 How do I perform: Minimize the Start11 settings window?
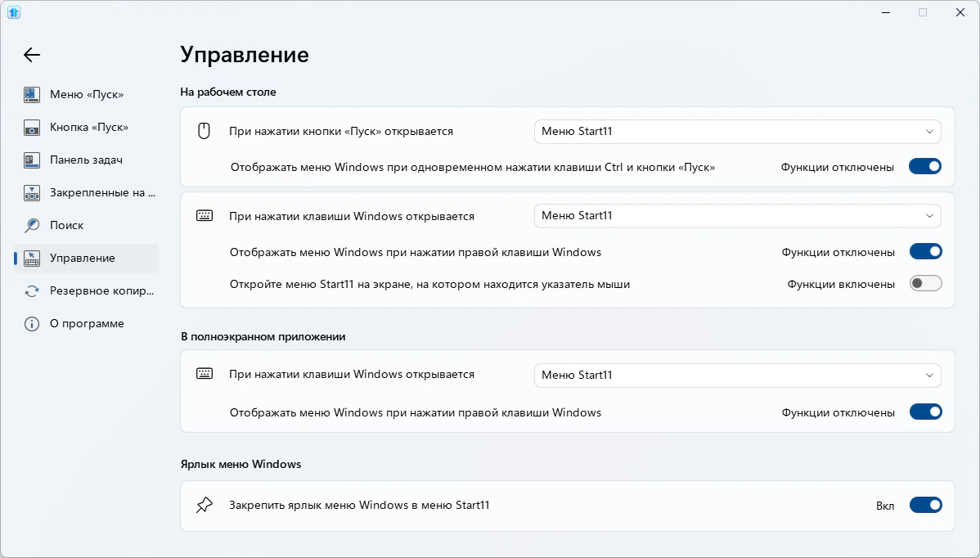[x=886, y=12]
